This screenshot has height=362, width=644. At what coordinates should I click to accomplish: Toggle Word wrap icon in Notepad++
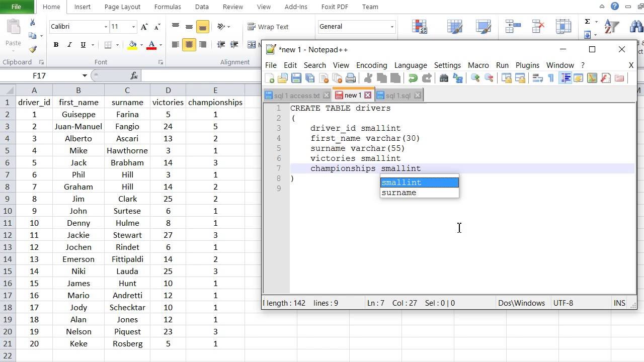coord(537,78)
